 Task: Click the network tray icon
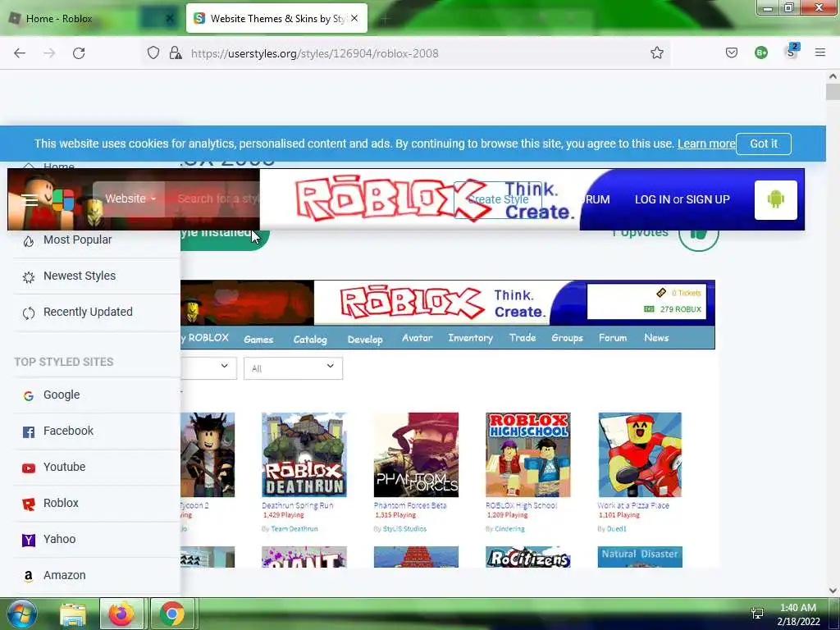(757, 614)
